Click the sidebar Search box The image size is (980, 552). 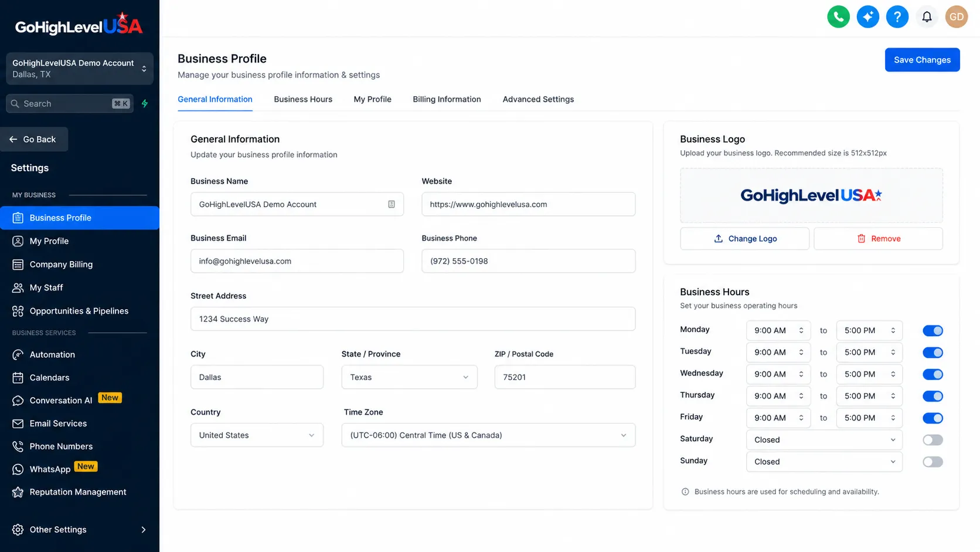pos(70,103)
